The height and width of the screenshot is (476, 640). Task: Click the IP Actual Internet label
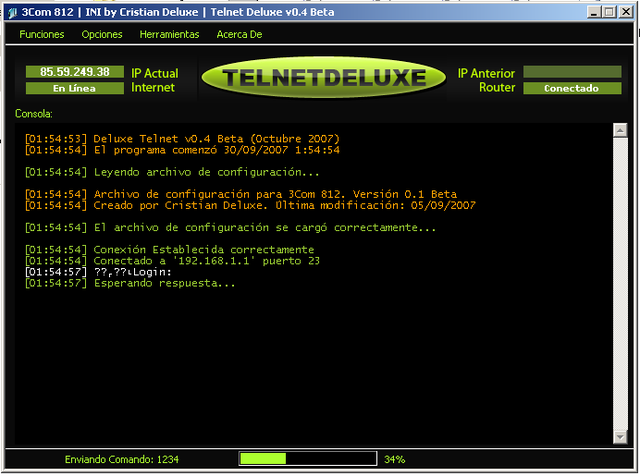click(155, 80)
